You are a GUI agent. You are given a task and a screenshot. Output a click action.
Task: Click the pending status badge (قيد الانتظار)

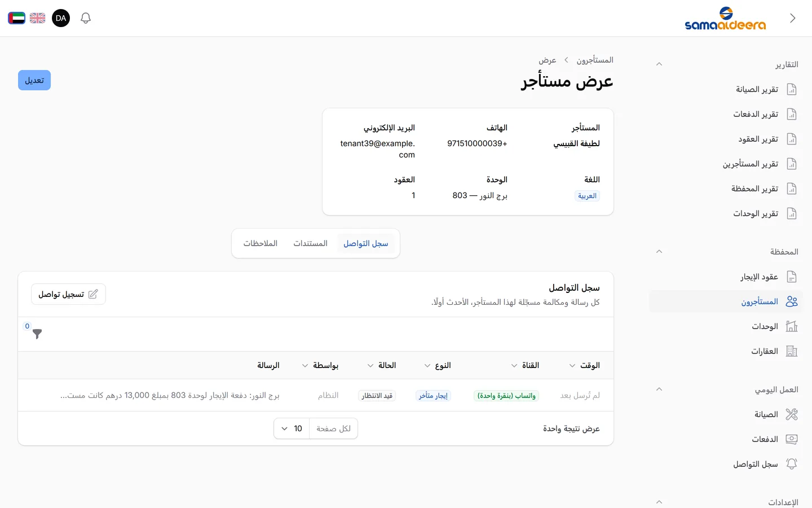(x=377, y=396)
